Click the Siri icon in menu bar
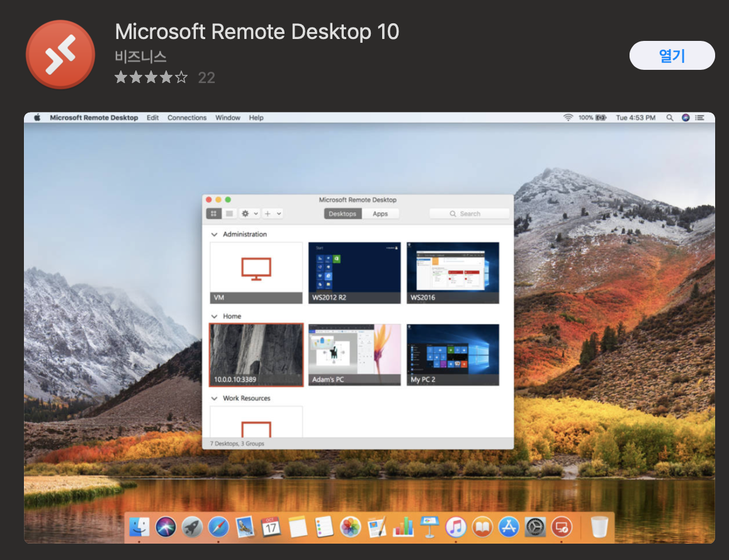This screenshot has height=560, width=729. (686, 118)
